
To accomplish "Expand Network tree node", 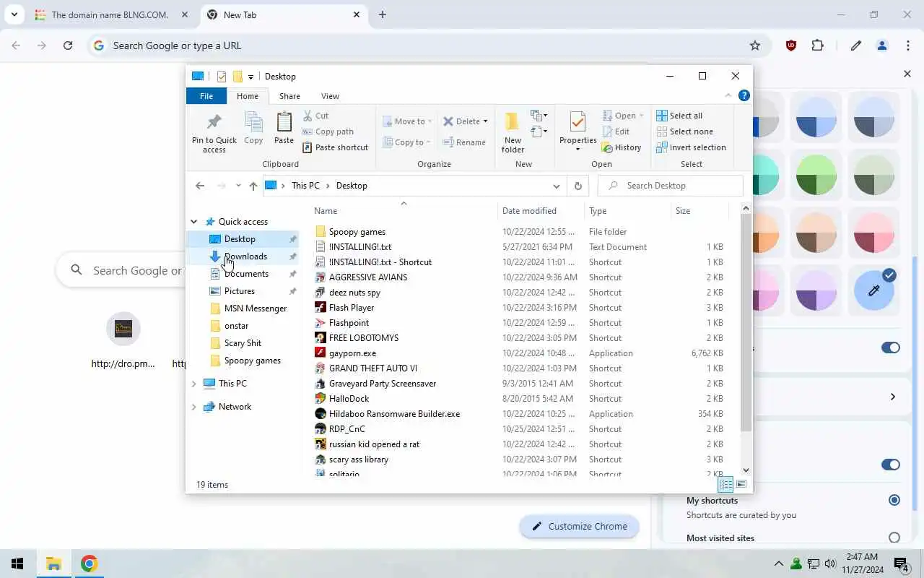I will pyautogui.click(x=193, y=407).
